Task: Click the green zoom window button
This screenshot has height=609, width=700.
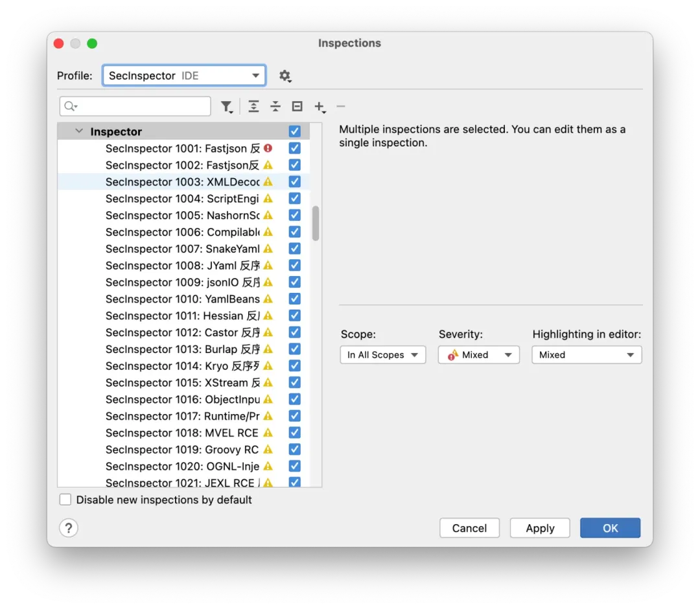Action: coord(92,43)
